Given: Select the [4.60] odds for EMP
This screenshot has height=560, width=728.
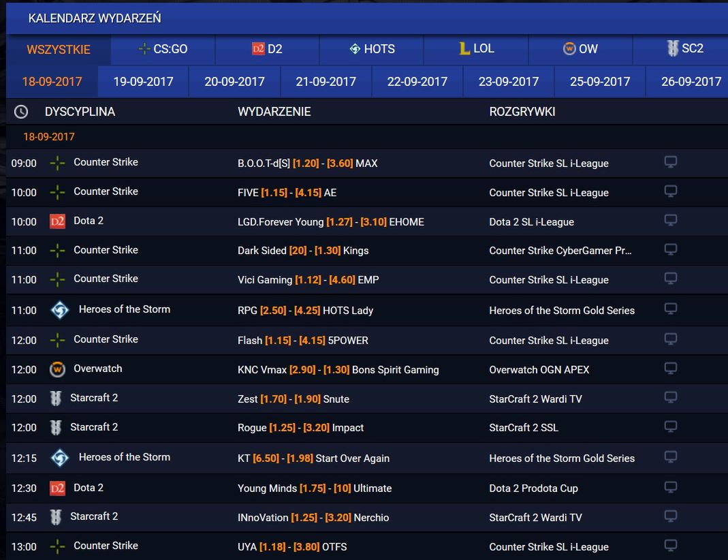Looking at the screenshot, I should coord(342,280).
